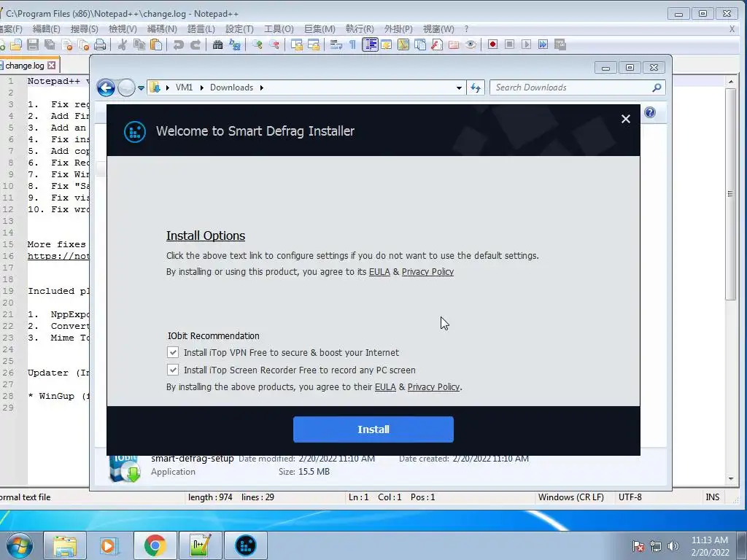The height and width of the screenshot is (560, 747).
Task: Close the change.log tab with its X
Action: [52, 65]
